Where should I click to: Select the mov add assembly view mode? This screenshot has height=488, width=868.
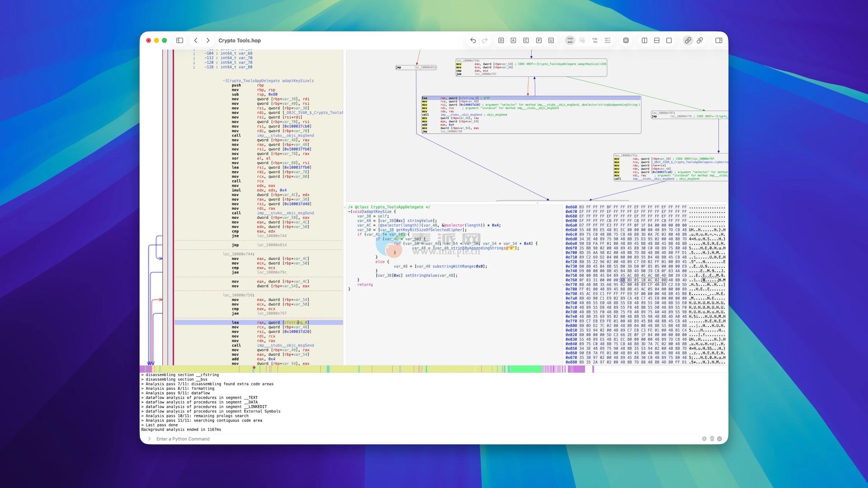[x=570, y=41]
